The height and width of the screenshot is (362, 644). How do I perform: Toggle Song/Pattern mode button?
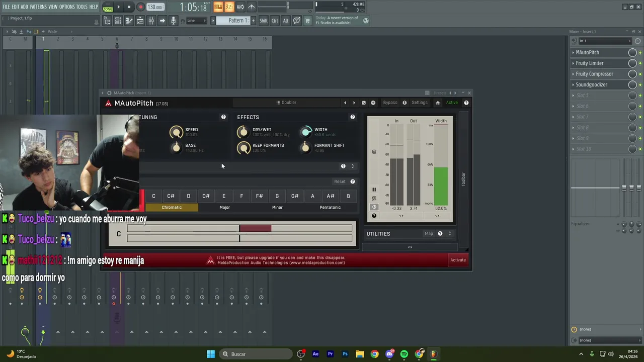(108, 8)
